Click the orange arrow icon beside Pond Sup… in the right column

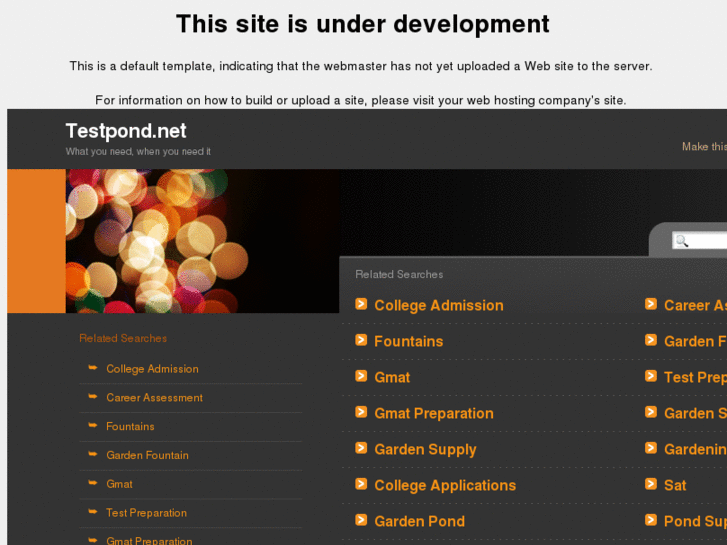651,520
